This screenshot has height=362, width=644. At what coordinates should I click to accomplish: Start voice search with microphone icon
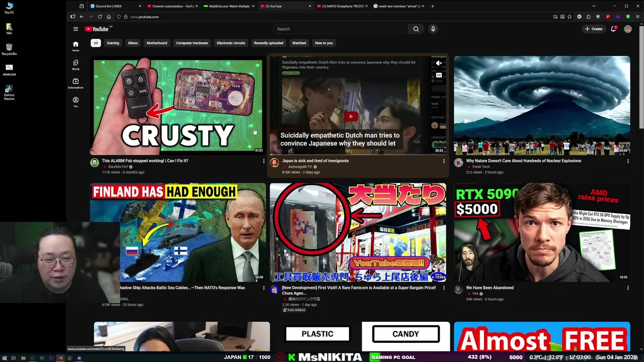433,29
